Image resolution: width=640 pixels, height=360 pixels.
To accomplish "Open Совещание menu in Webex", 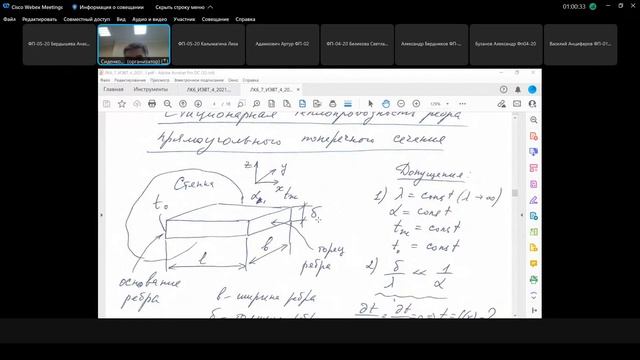I will pyautogui.click(x=215, y=19).
